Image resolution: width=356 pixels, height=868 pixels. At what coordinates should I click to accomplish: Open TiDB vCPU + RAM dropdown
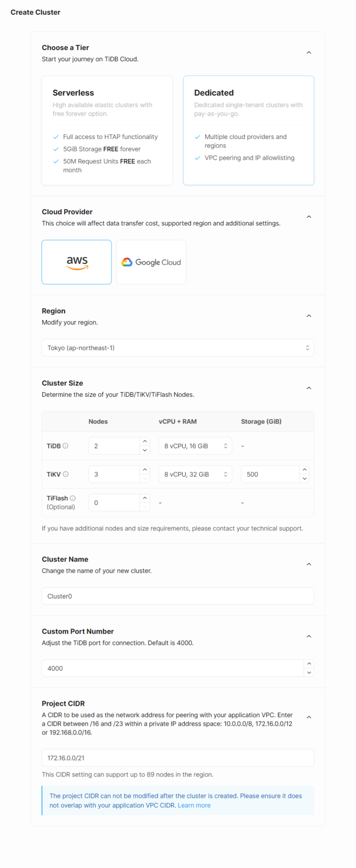(195, 446)
